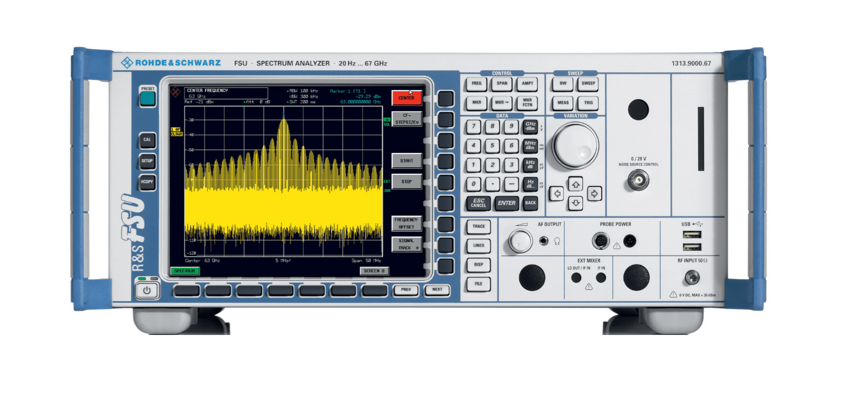Click the AF OUTPUT volume knob

[520, 241]
